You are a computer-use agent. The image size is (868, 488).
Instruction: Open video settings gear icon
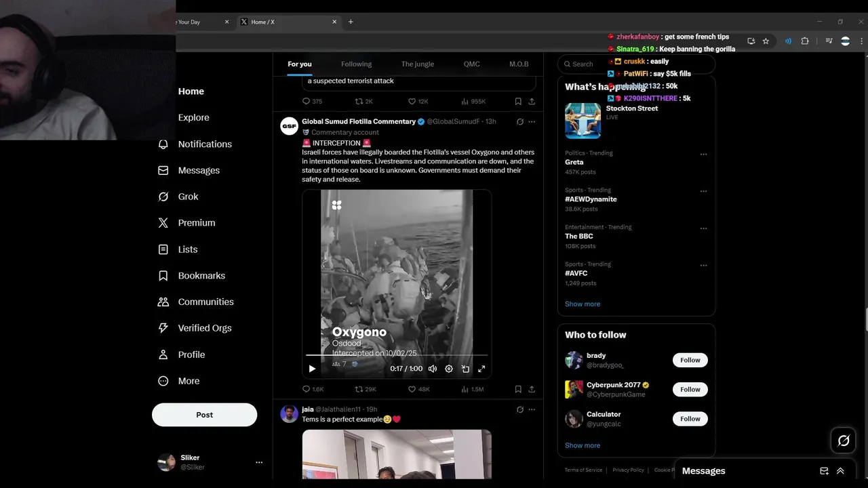[449, 369]
